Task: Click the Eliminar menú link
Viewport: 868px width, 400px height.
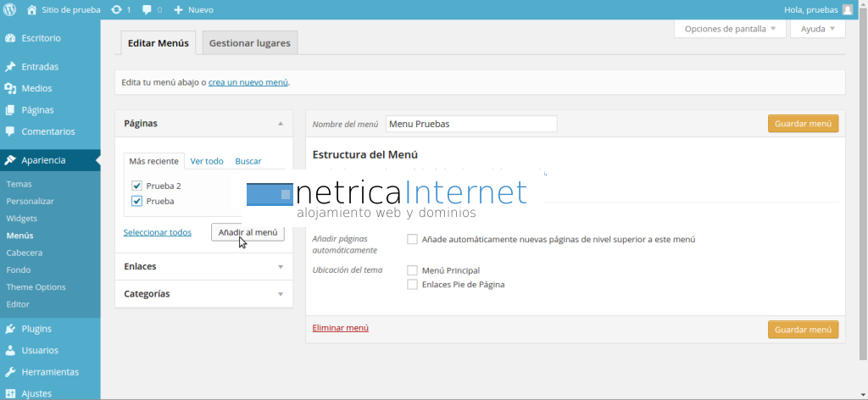Action: coord(340,328)
